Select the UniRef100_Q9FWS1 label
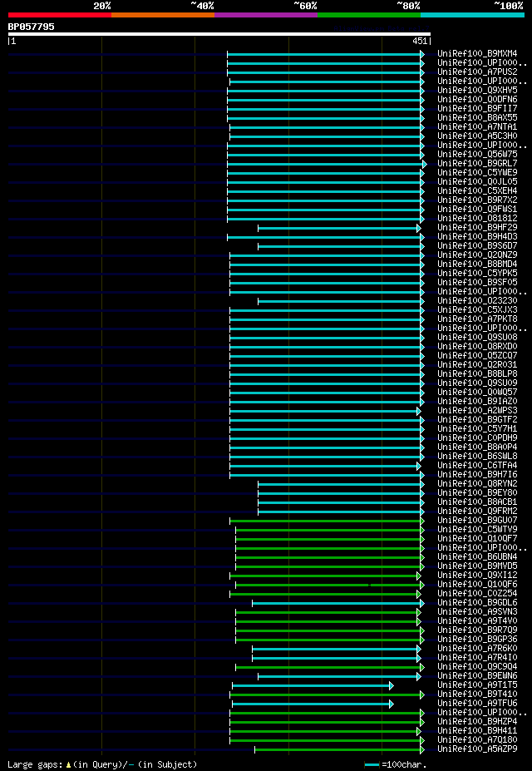532x771 pixels. pyautogui.click(x=477, y=210)
